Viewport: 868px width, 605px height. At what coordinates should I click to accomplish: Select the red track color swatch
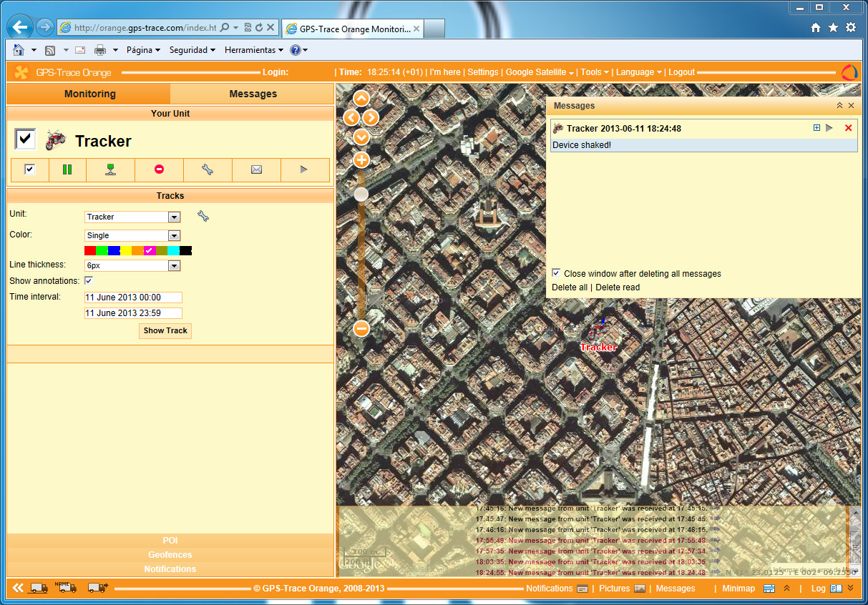(x=89, y=250)
